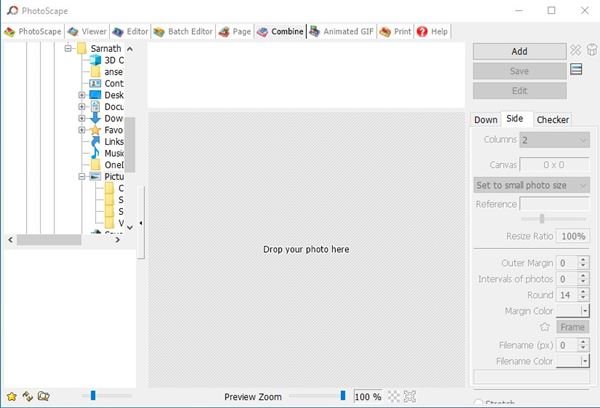Open the Animated GIF tab
This screenshot has width=600, height=408.
coord(340,31)
